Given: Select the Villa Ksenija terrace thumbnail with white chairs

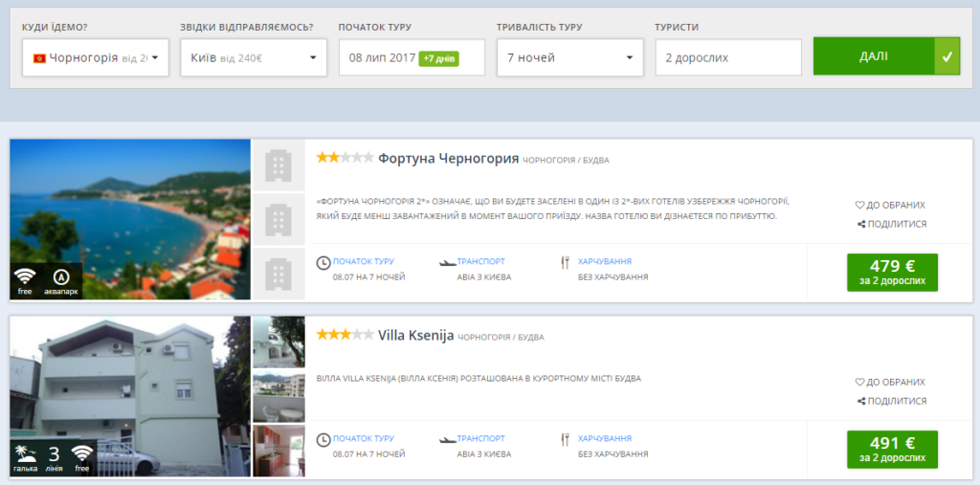Looking at the screenshot, I should [x=278, y=396].
